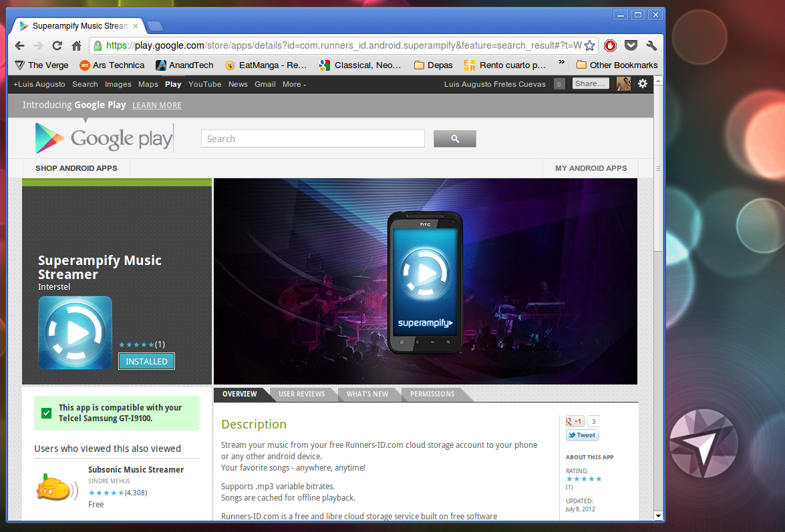Click the yellow Subsonic submarine icon
The width and height of the screenshot is (785, 532).
click(57, 487)
